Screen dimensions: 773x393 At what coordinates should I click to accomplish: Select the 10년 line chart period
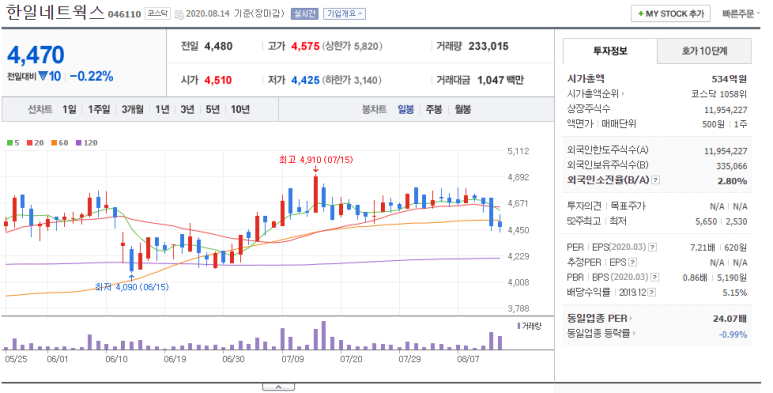coord(241,109)
